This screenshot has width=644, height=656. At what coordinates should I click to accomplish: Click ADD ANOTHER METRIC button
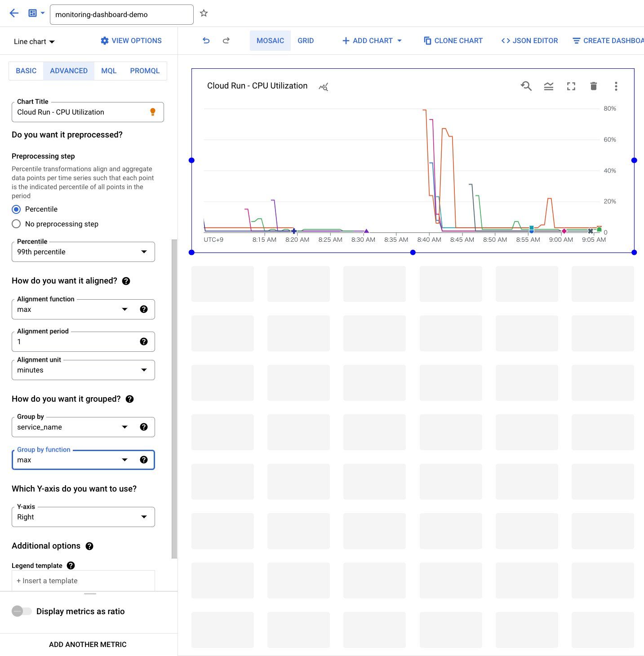[88, 644]
